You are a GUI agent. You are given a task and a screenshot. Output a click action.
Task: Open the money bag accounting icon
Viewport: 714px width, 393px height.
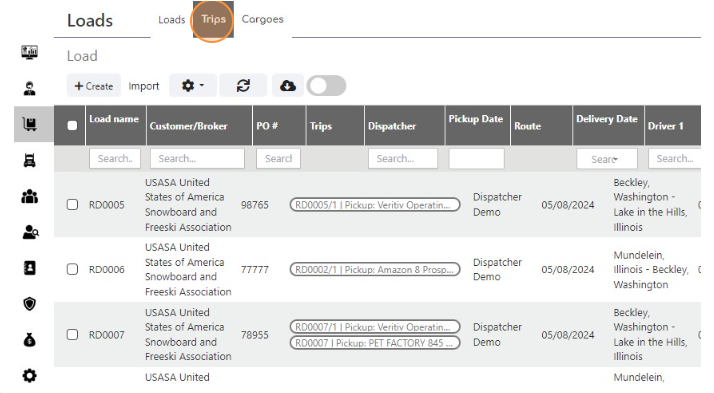coord(30,340)
